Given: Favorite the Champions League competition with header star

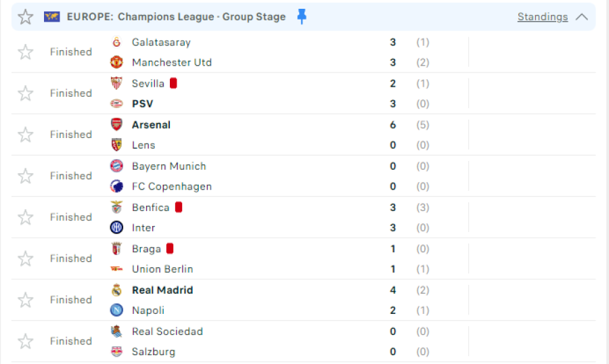Looking at the screenshot, I should (x=26, y=17).
